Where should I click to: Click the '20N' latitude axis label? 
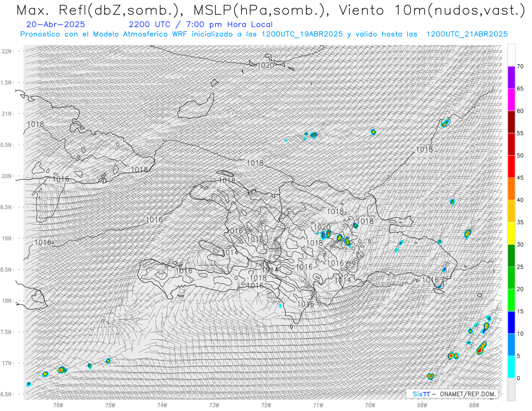7,176
